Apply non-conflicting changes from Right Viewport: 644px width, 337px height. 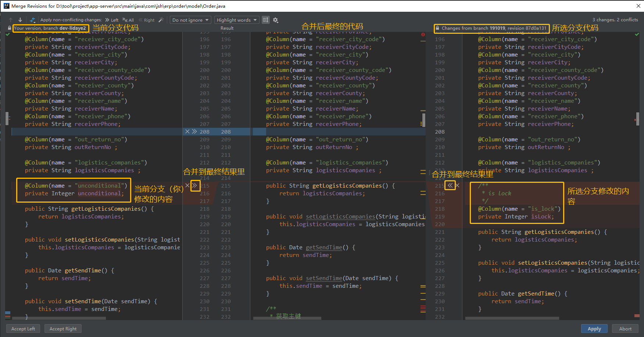coord(147,20)
